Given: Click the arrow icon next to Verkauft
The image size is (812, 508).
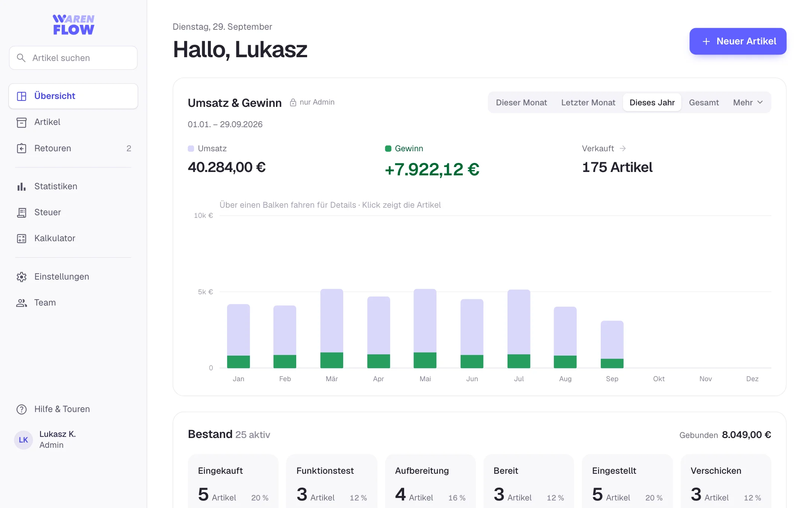Looking at the screenshot, I should coord(623,148).
